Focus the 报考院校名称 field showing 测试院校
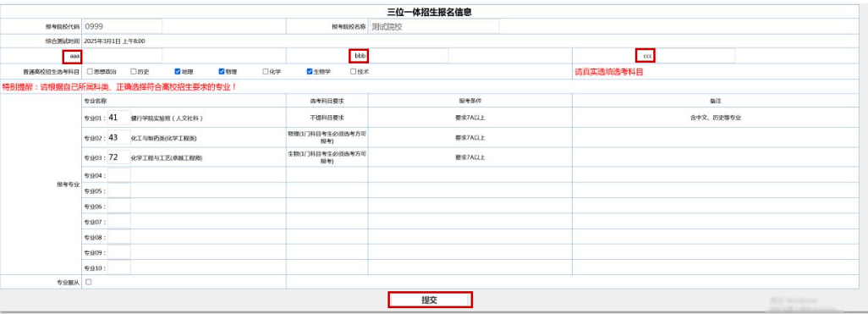Viewport: 868px width, 314px height. 434,26
